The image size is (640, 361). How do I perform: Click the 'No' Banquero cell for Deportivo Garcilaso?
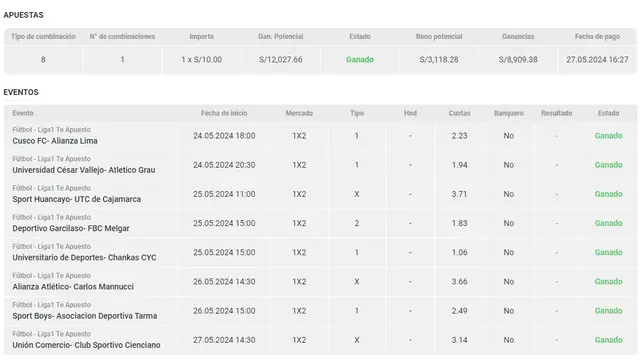coord(509,223)
